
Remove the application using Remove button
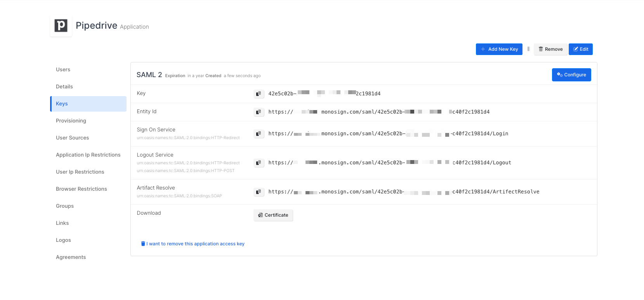pos(550,49)
